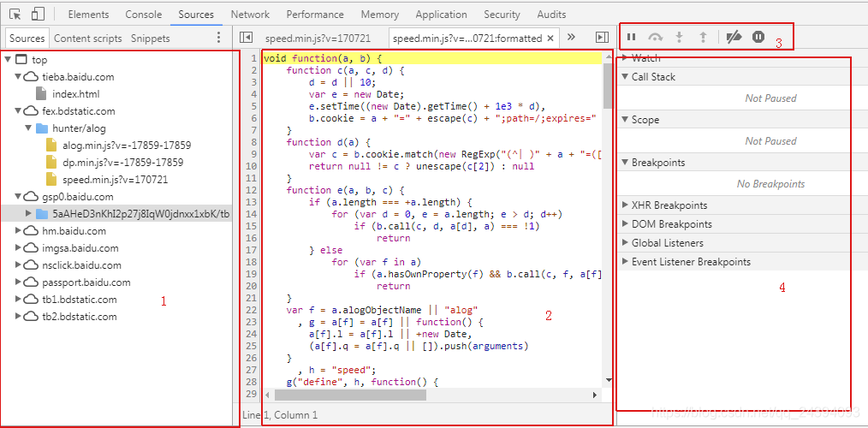
Task: Click the vertical scrollbar thumb in code editor
Action: (609, 84)
